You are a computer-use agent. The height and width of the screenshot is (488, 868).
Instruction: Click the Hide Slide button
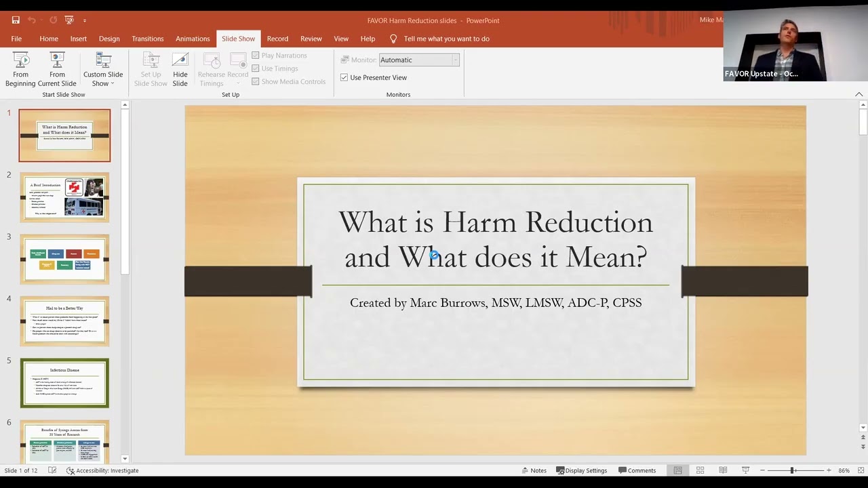(x=180, y=70)
